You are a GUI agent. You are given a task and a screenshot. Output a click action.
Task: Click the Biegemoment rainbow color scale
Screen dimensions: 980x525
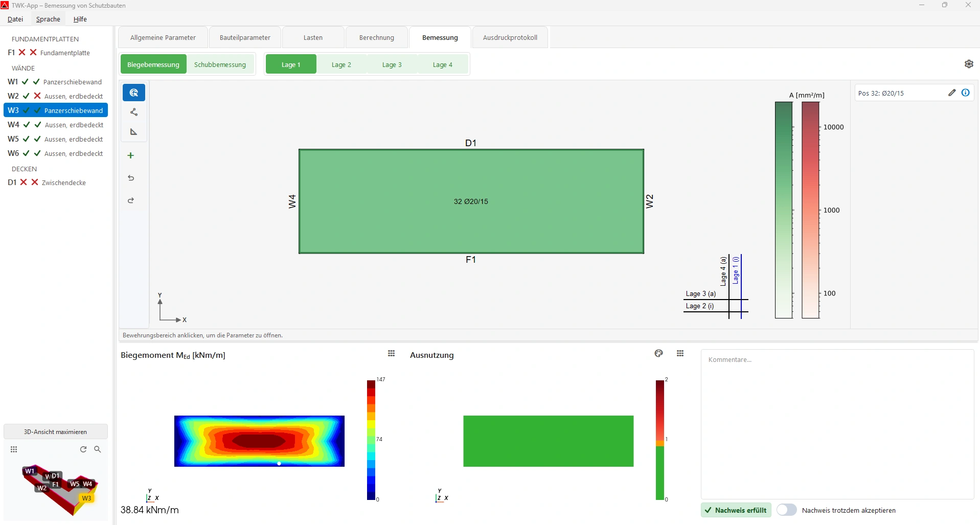pyautogui.click(x=371, y=440)
